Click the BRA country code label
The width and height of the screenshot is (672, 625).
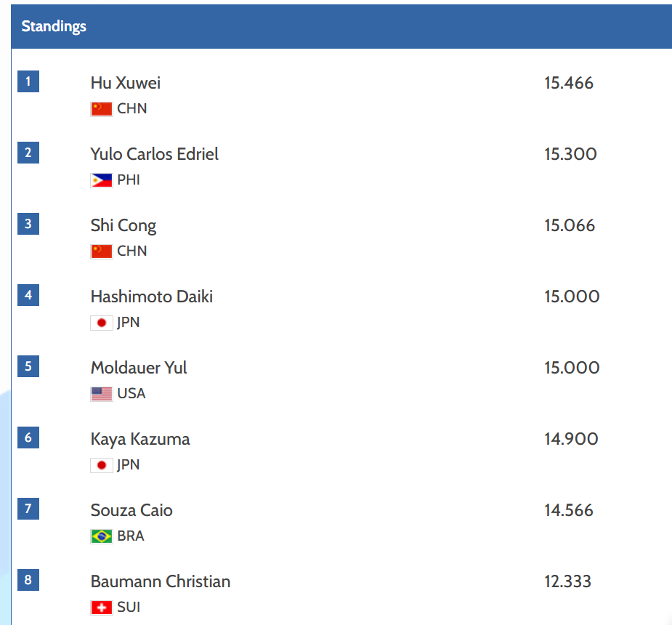pos(131,536)
